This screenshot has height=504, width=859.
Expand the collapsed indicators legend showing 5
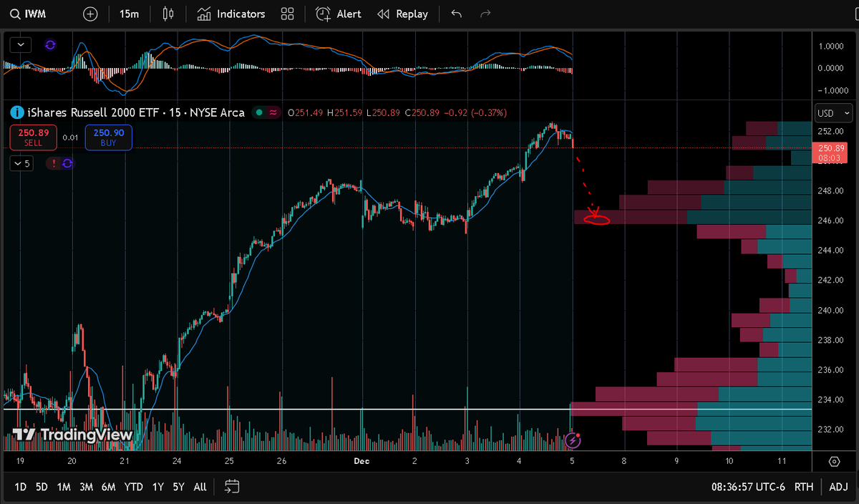[x=21, y=163]
